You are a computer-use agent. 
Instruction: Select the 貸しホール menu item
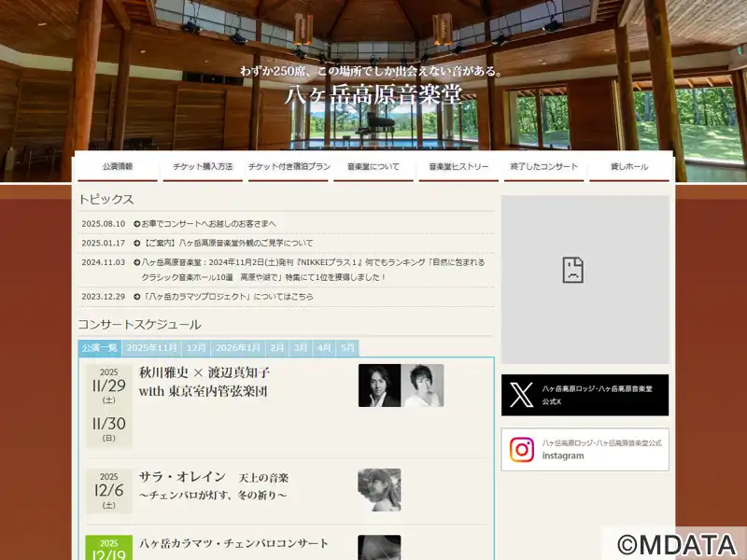click(629, 167)
